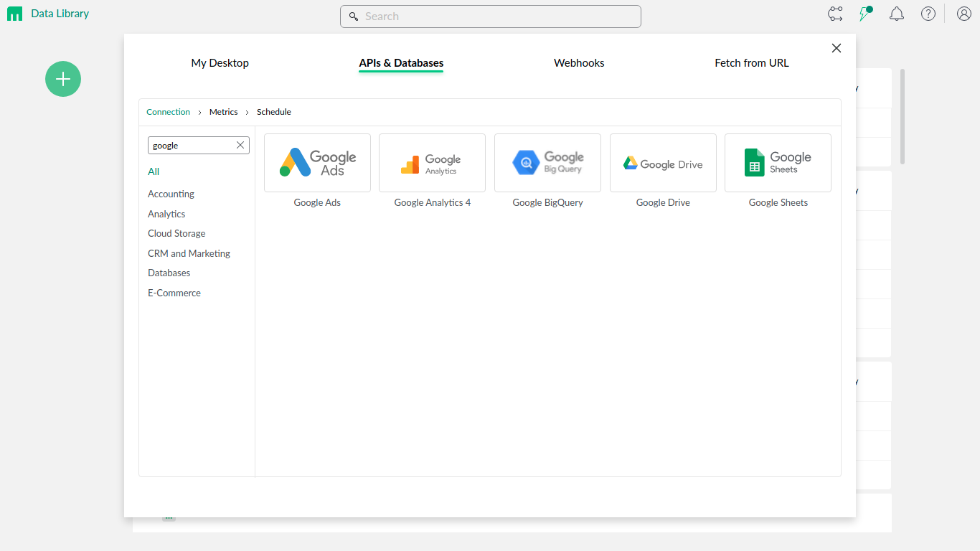This screenshot has height=551, width=980.
Task: Click the Google BigQuery caption label
Action: tap(547, 202)
